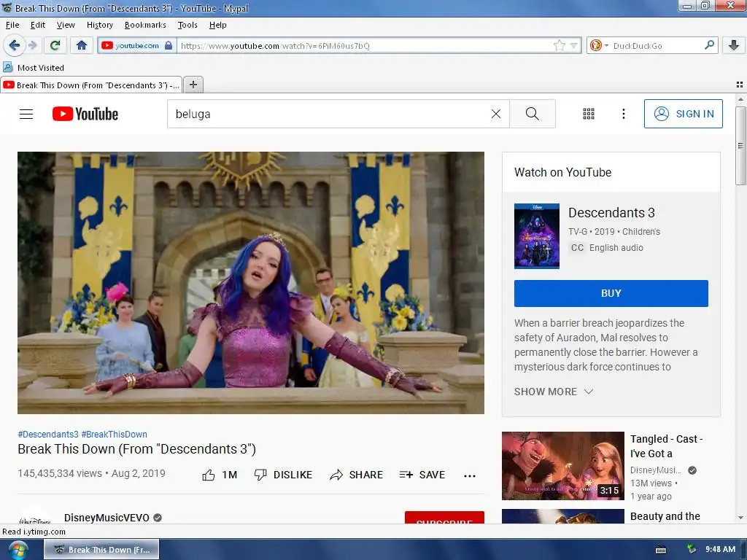The height and width of the screenshot is (560, 747).
Task: Select the Break This Down browser tab
Action: [x=91, y=85]
